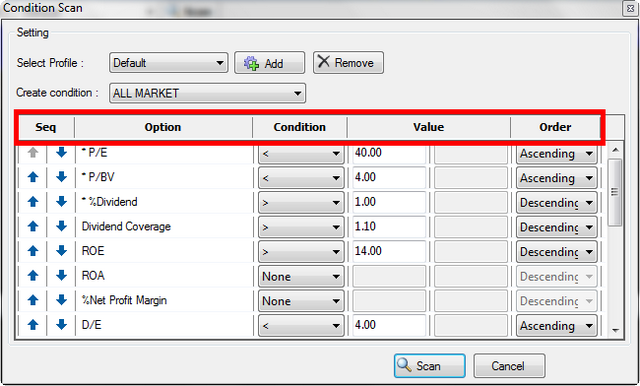Viewport: 640px width, 386px height.
Task: Edit ROE value 14.00 field
Action: click(x=389, y=252)
